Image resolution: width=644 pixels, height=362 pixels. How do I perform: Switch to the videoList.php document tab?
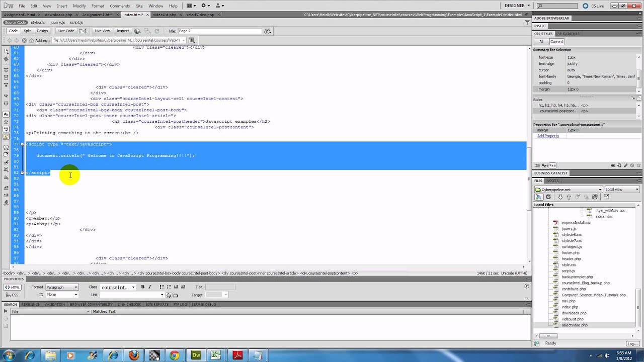[x=165, y=15]
